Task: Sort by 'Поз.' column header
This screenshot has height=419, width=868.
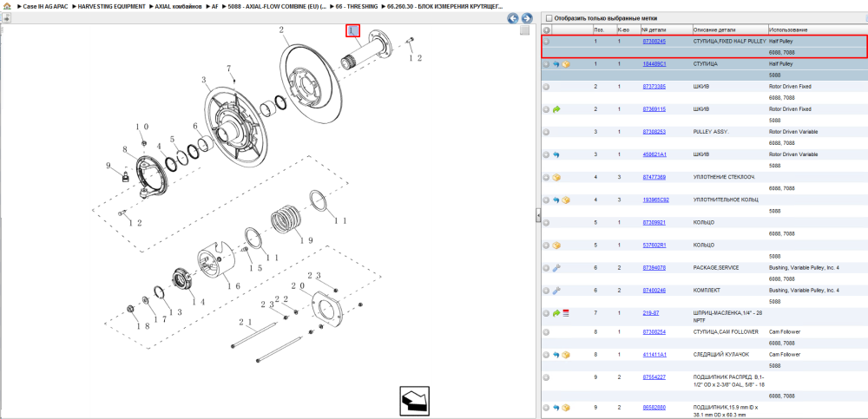Action: click(x=603, y=29)
